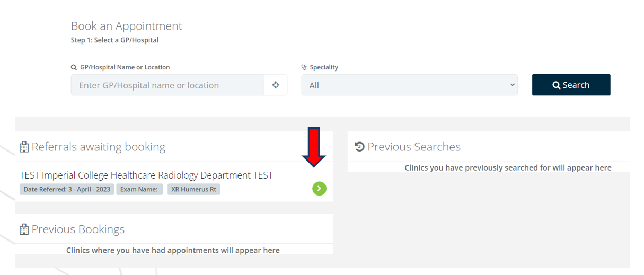The width and height of the screenshot is (644, 275).
Task: Click the GP/Hospital Name or Location label
Action: [x=125, y=67]
